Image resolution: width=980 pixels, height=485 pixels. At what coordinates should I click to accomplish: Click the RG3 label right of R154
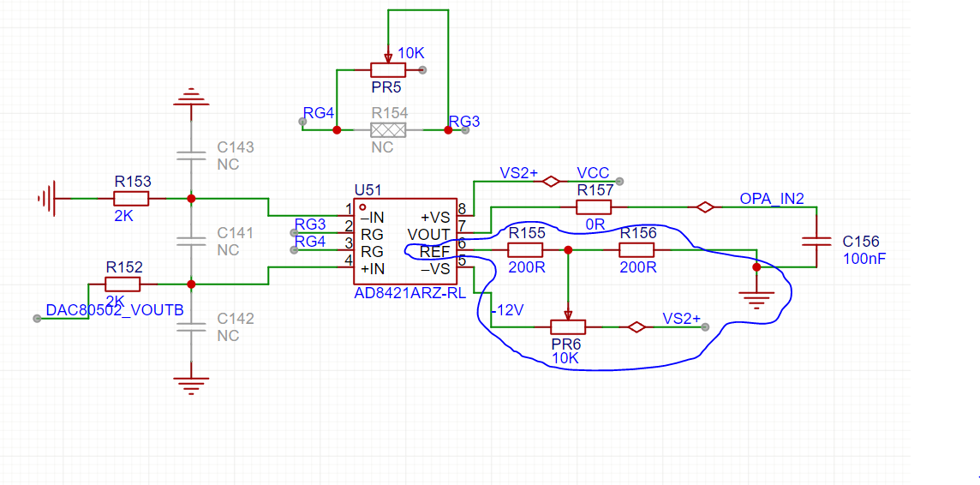(464, 122)
